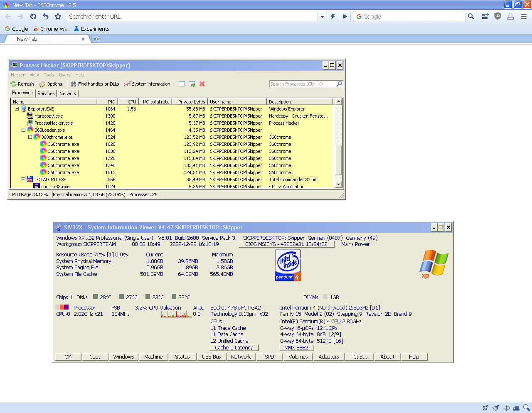Select the 360chrome.exe process with PID 1812
This screenshot has height=413, width=532.
(x=172, y=172)
